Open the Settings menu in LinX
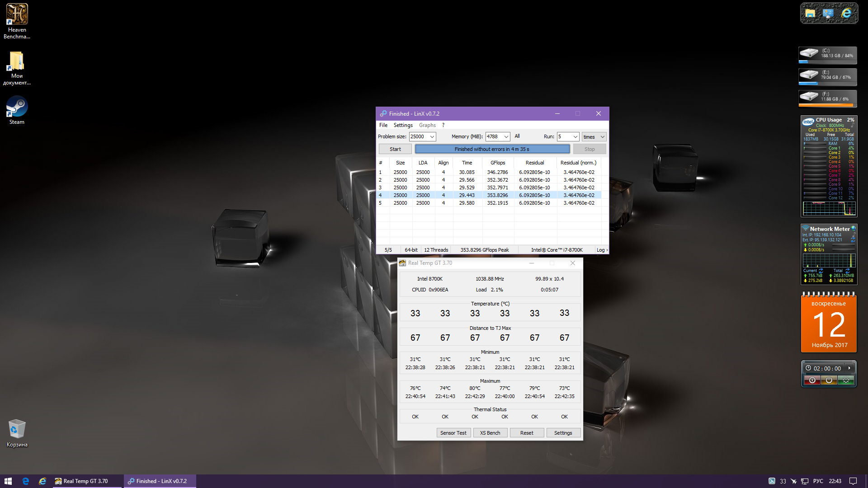 [403, 125]
